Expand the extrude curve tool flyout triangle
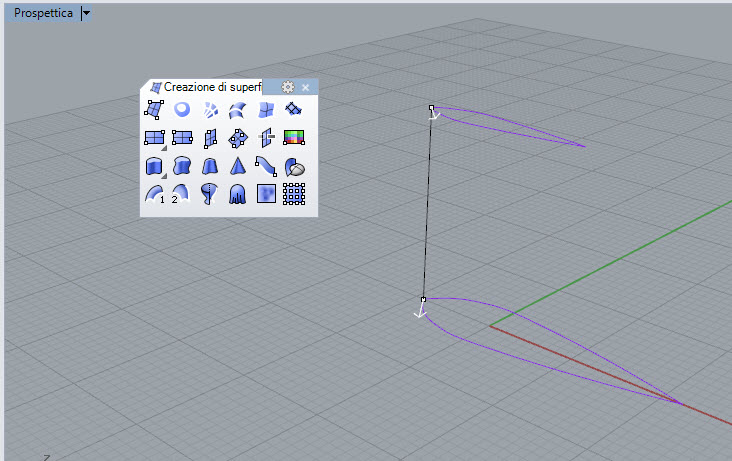 pyautogui.click(x=164, y=176)
